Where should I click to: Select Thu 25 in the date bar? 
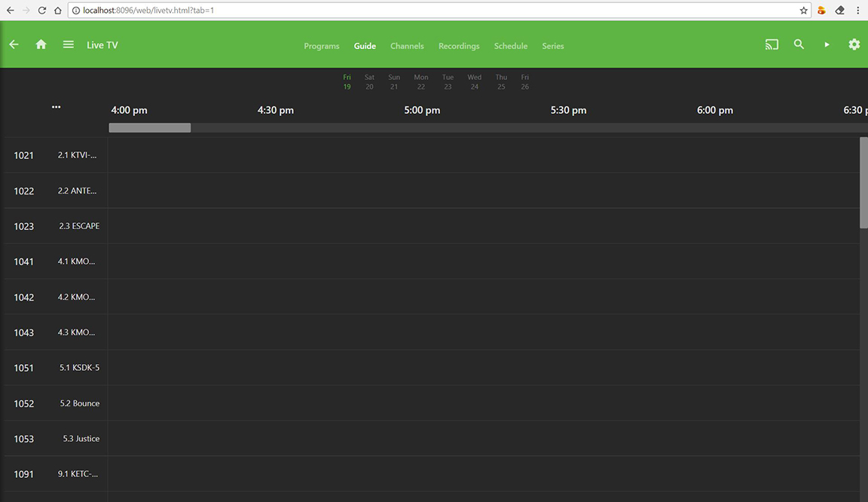501,82
